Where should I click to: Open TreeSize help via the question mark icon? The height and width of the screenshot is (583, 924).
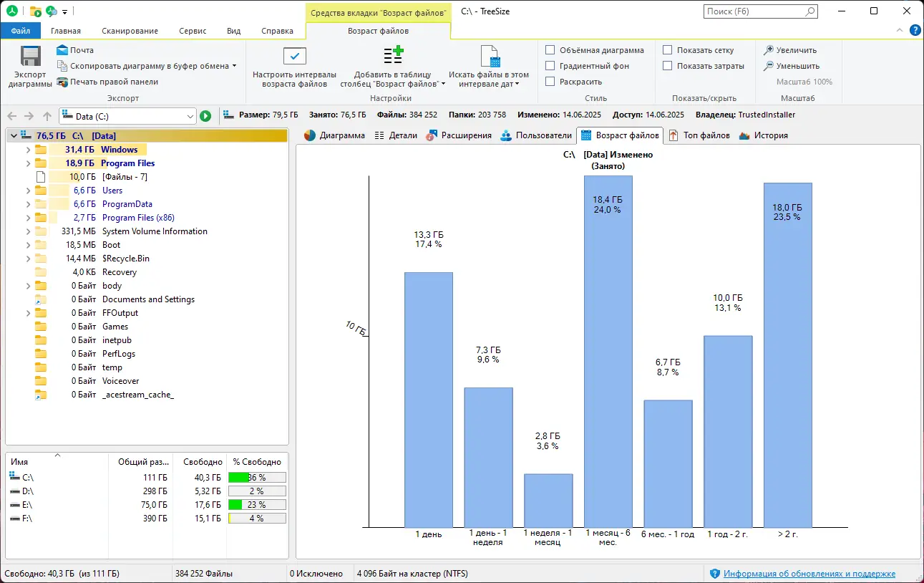tap(914, 30)
